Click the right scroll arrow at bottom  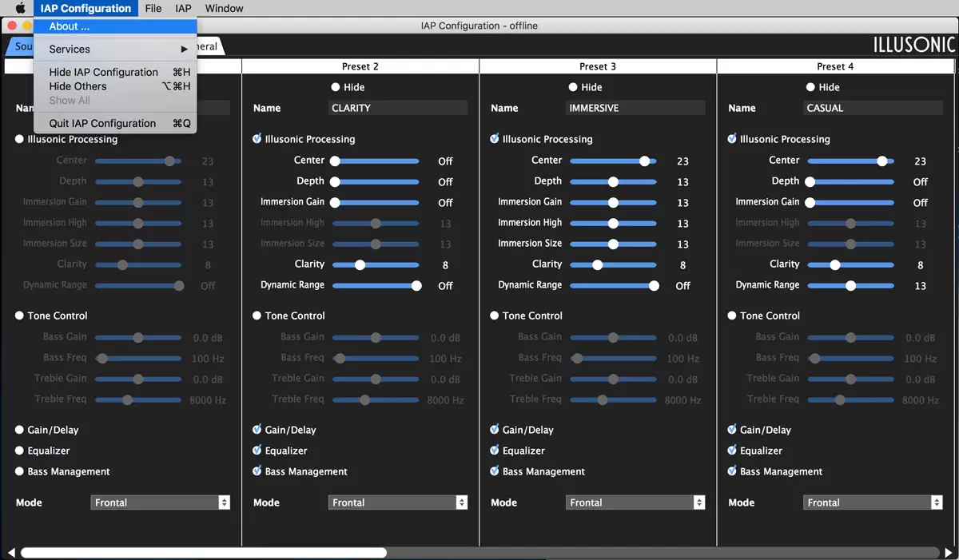pos(948,553)
